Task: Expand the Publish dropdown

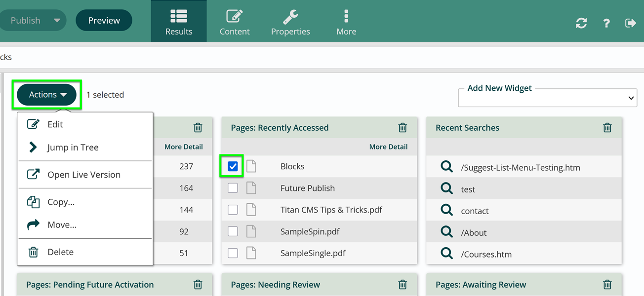Action: (x=33, y=20)
